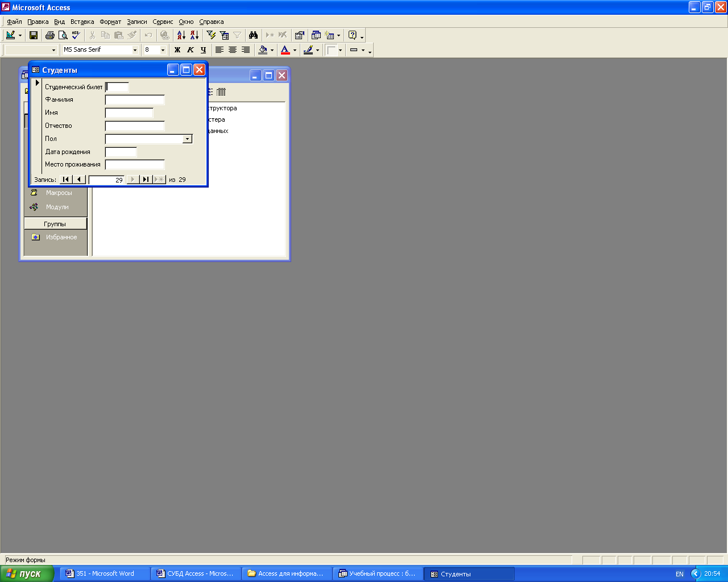Viewport: 728px width, 582px height.
Task: Click the Print toolbar icon
Action: 50,35
